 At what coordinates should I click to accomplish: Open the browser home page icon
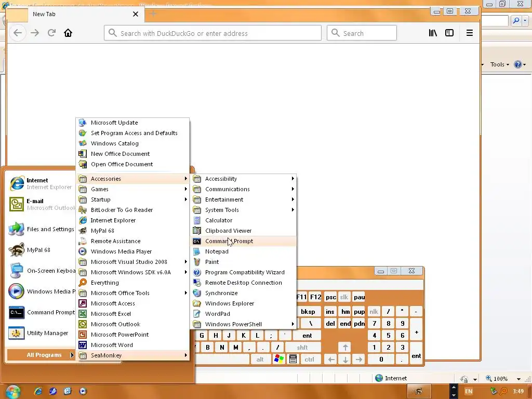click(x=68, y=33)
